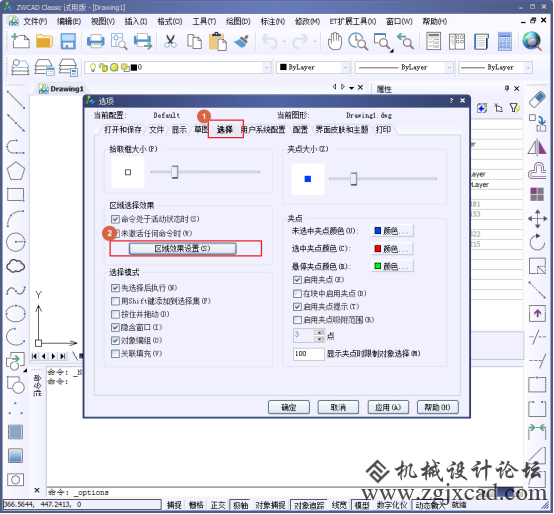Open the ByLayer linetype dropdown
Image resolution: width=554 pixels, height=514 pixels.
pyautogui.click(x=449, y=67)
